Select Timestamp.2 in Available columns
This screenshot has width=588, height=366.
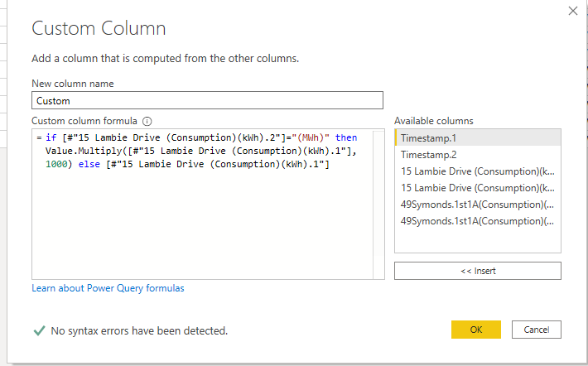(478, 155)
